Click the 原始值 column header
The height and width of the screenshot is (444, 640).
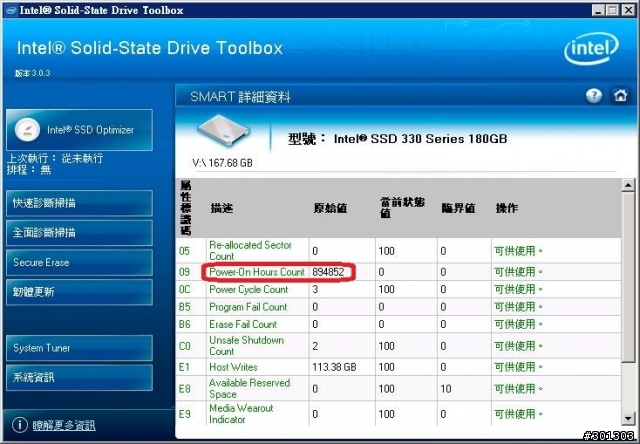tap(330, 208)
